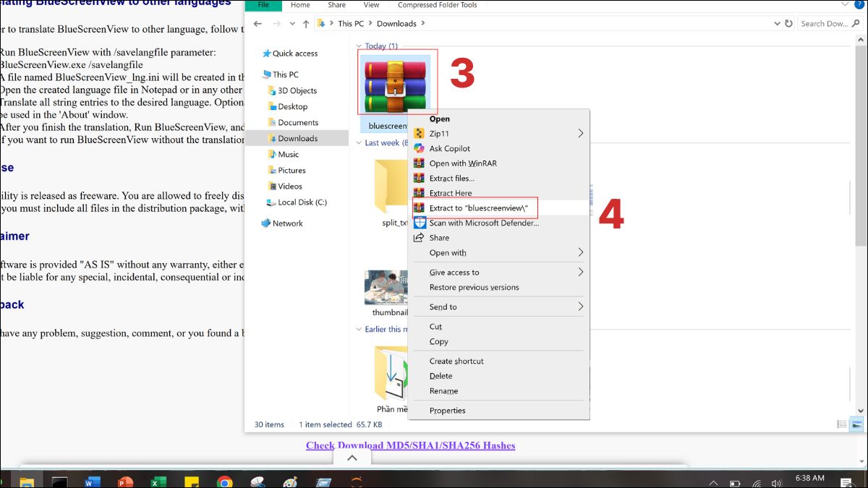This screenshot has height=488, width=868.
Task: Click Scan with Microsoft Defender shield icon
Action: (418, 223)
